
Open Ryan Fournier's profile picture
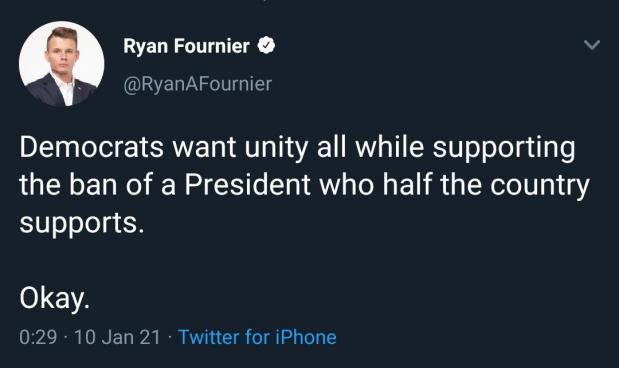pyautogui.click(x=62, y=64)
